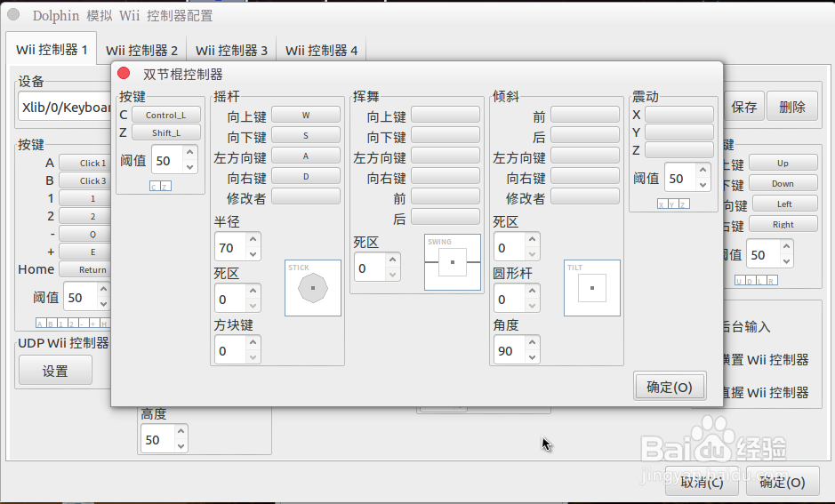Click the 摇杆 左方向键 mapping A

[x=306, y=156]
